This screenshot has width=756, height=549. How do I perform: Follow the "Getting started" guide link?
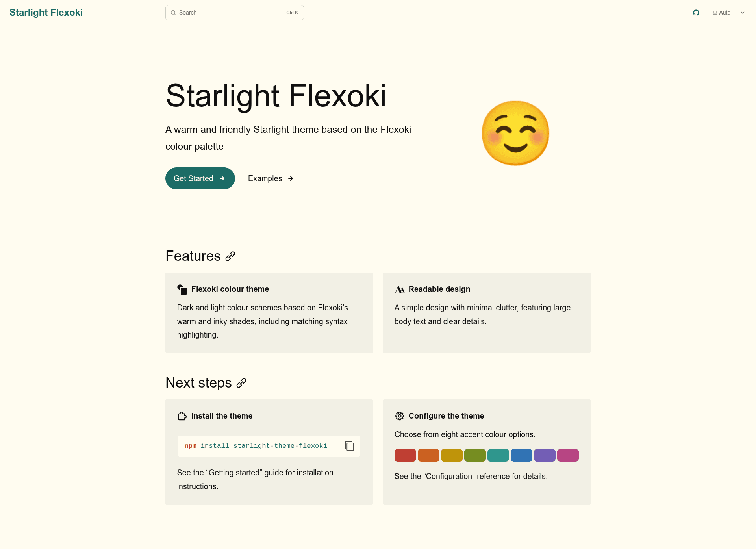[234, 473]
